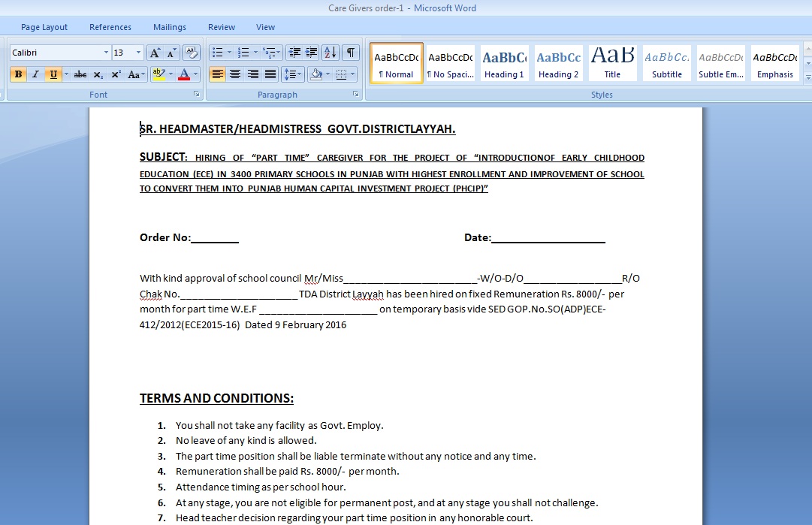Screen dimensions: 812x525
Task: Apply the Heading 1 style
Action: [504, 63]
